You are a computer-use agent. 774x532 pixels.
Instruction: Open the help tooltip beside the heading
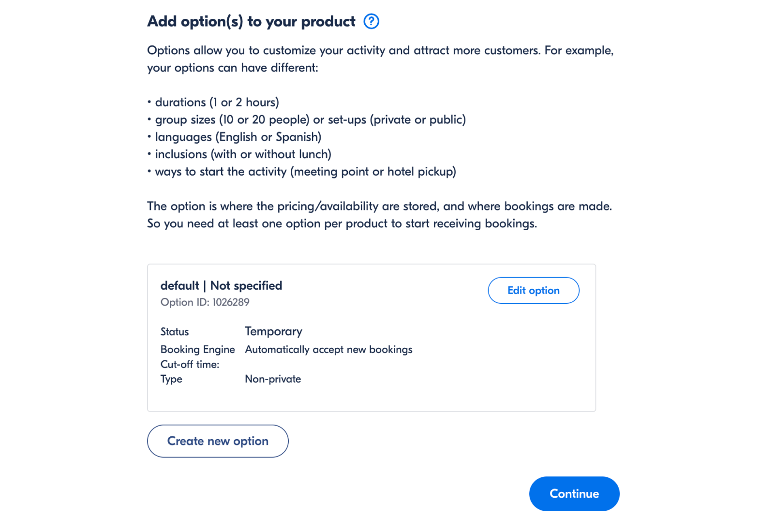(x=371, y=21)
